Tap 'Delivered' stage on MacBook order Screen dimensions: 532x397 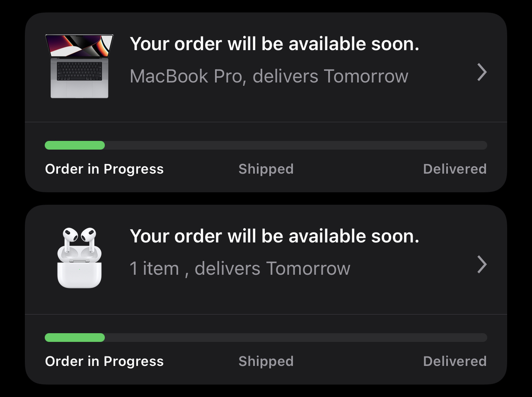455,169
